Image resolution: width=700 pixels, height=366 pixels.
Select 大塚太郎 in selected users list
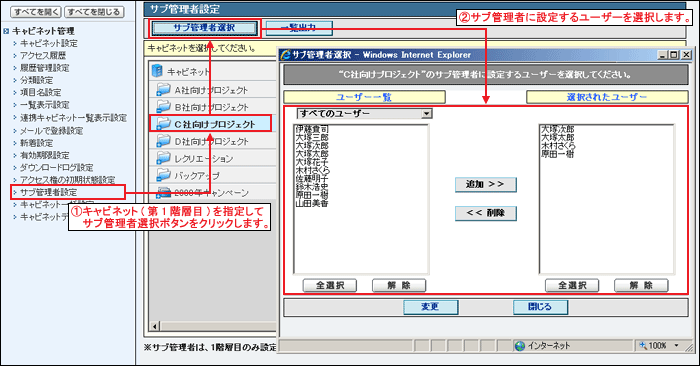(558, 137)
